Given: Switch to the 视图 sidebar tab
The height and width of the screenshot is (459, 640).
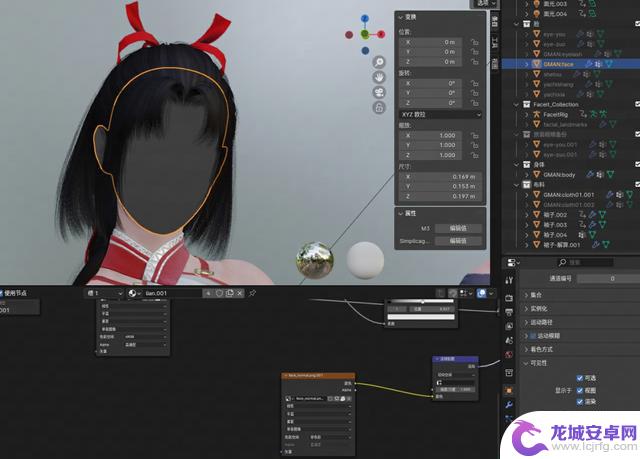Looking at the screenshot, I should 495,64.
